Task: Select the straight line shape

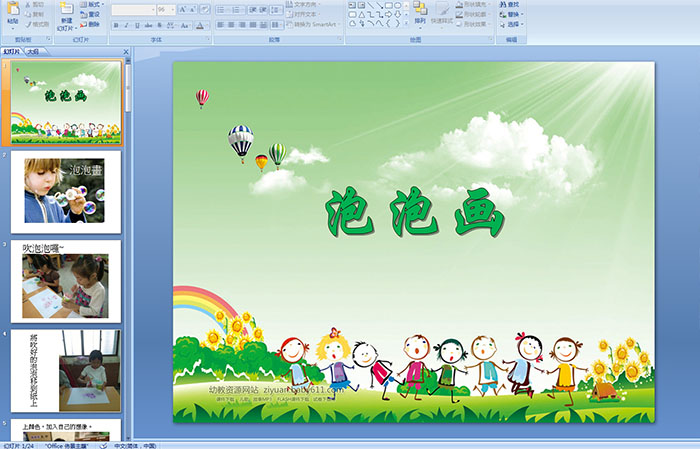Action: 370,5
